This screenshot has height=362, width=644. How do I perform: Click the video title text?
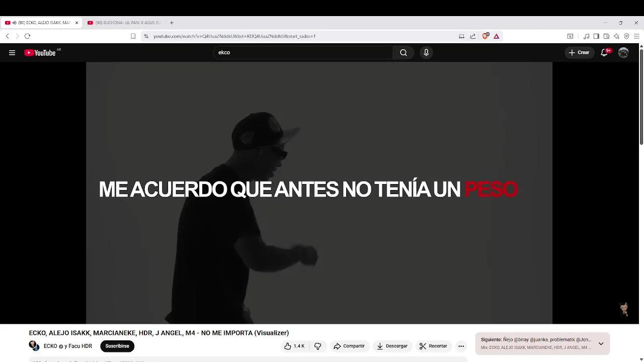coord(159,333)
